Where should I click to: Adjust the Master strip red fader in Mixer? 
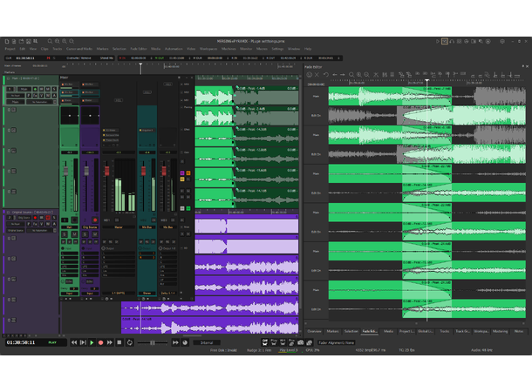coord(107,171)
